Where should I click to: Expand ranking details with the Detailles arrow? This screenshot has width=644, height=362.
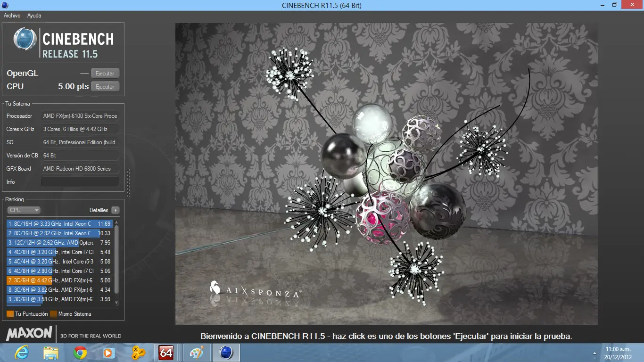click(116, 210)
